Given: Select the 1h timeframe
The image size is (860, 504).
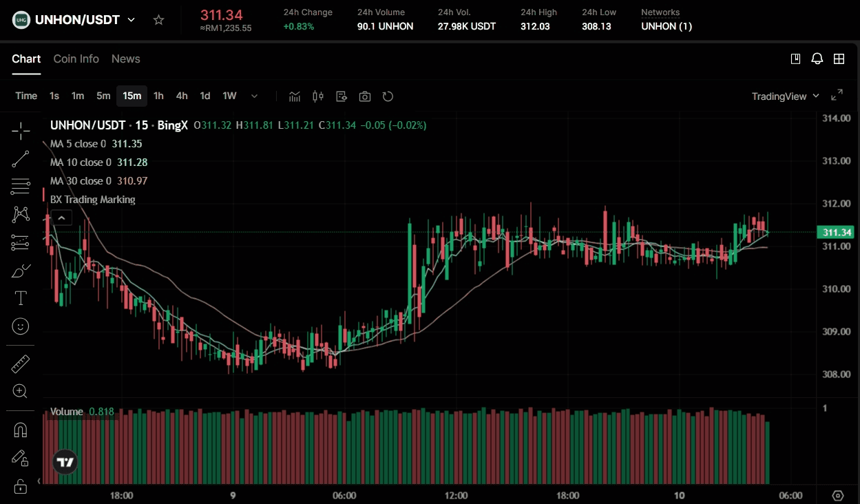Looking at the screenshot, I should [x=158, y=96].
